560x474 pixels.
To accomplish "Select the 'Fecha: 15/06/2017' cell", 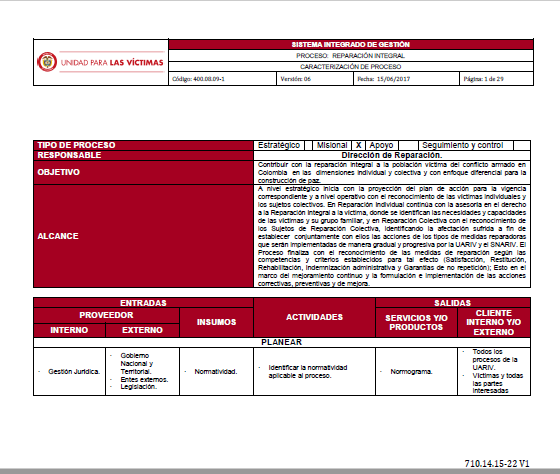I will click(x=406, y=79).
